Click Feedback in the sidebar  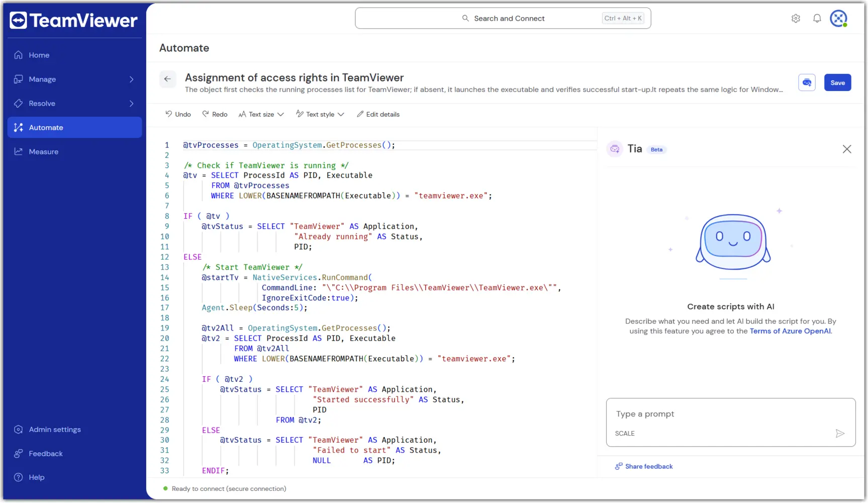coord(74,453)
